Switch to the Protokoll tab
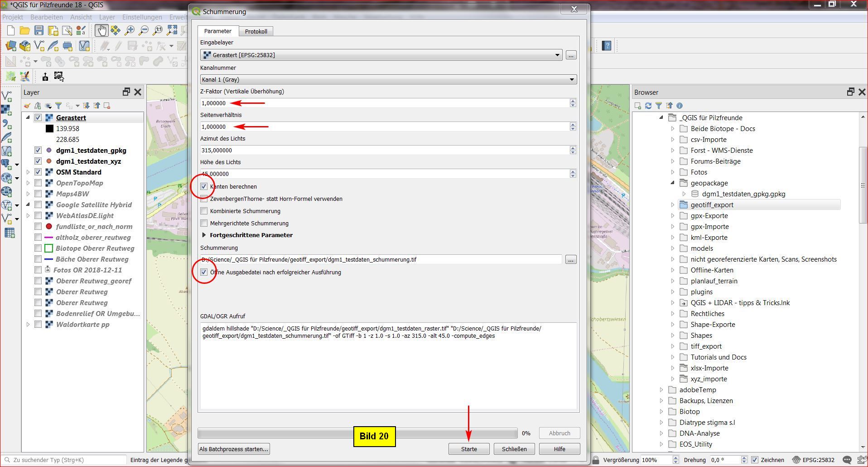Screen dimensions: 868x467 (256, 31)
